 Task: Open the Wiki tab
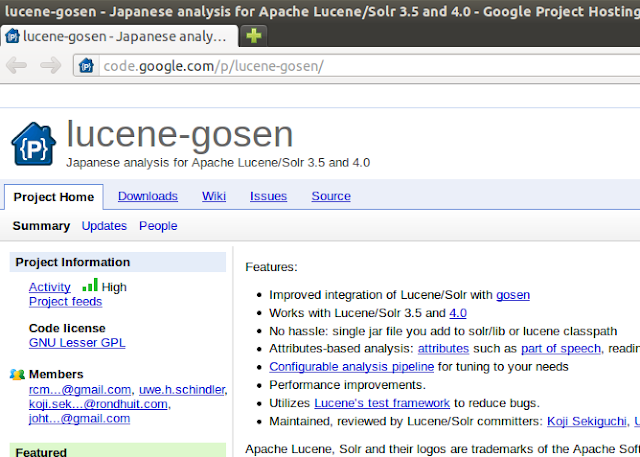(214, 196)
